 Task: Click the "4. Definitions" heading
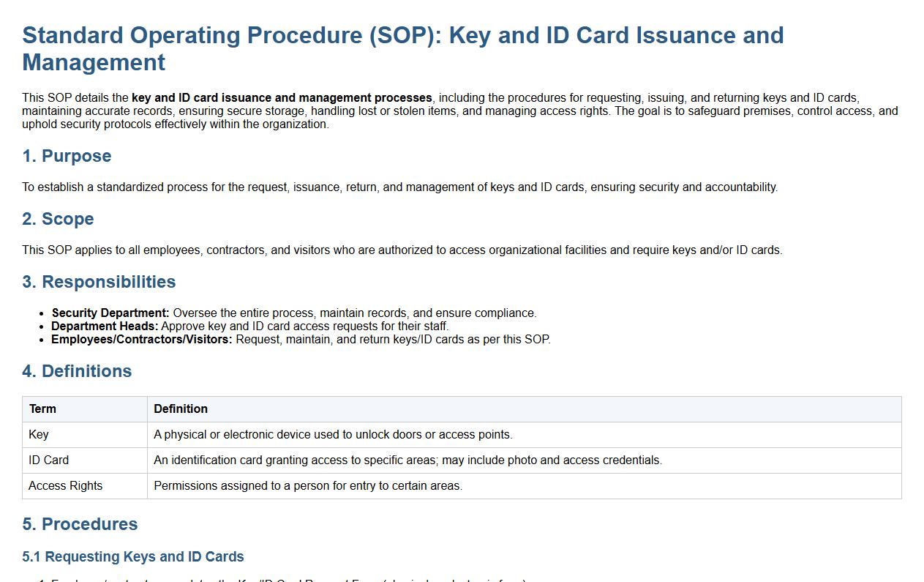[77, 371]
